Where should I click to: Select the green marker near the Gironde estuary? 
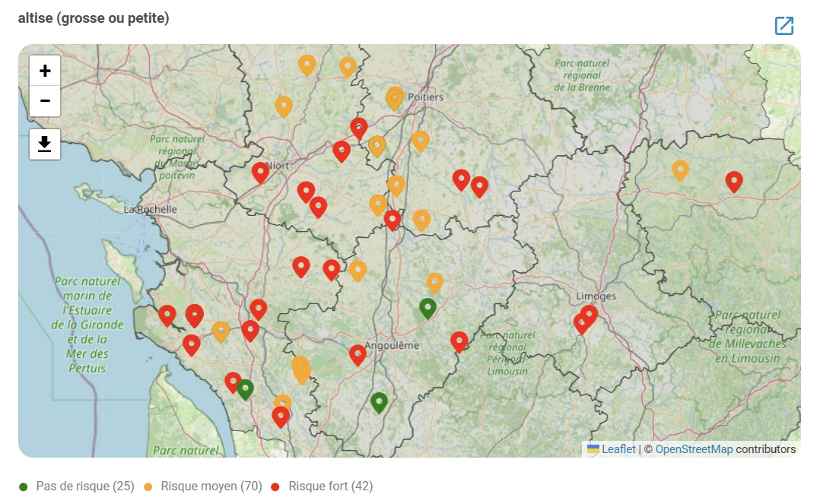245,389
